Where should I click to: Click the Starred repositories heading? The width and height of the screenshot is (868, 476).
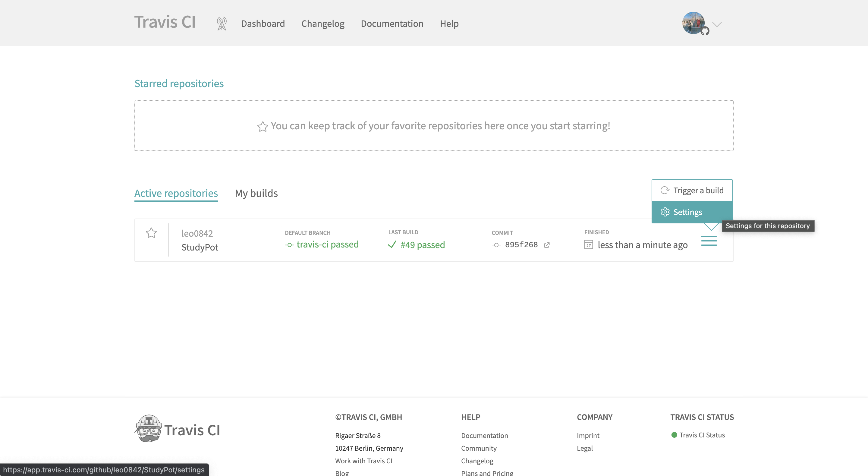click(179, 83)
